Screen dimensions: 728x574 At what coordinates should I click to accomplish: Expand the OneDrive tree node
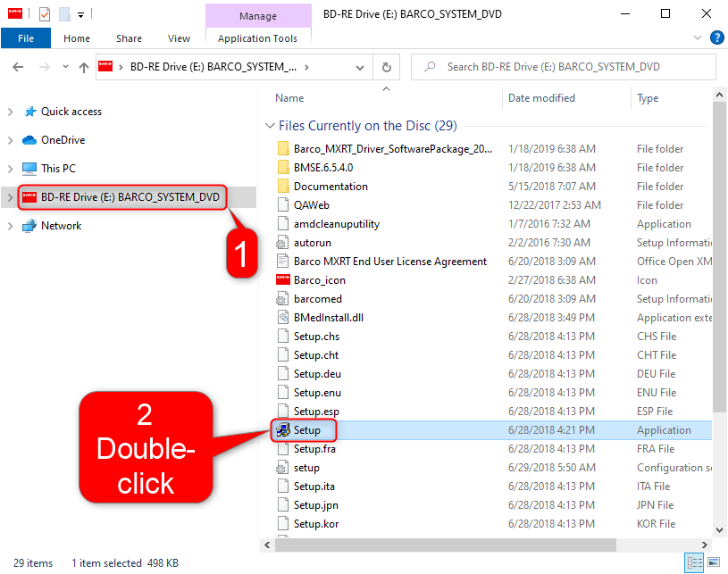tap(11, 140)
